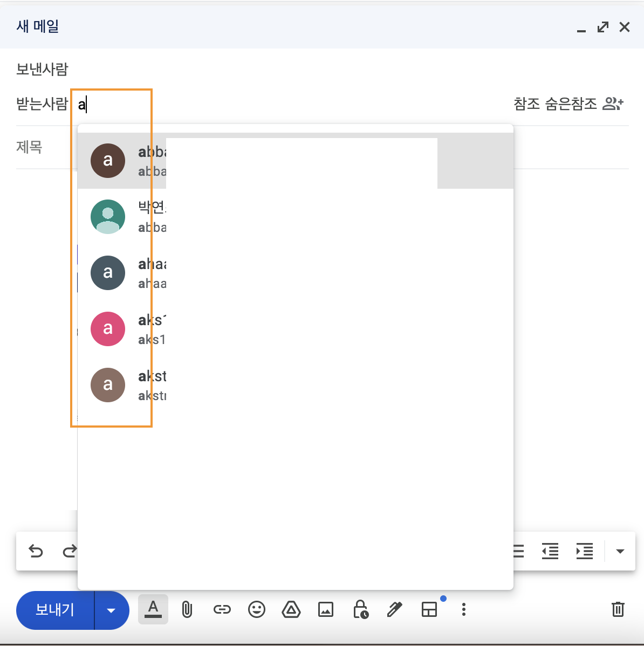The image size is (644, 646).
Task: Open the send options dropdown arrow
Action: pos(111,610)
